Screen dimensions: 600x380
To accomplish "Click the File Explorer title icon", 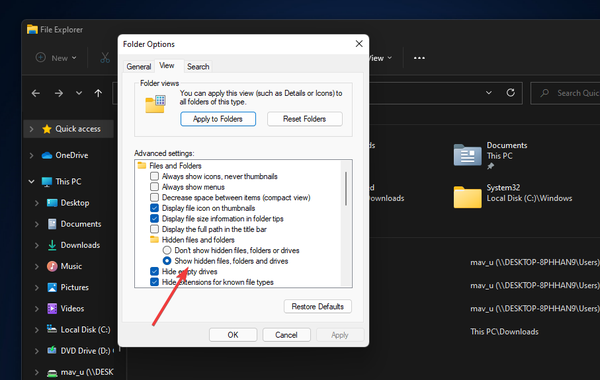I will pos(32,29).
